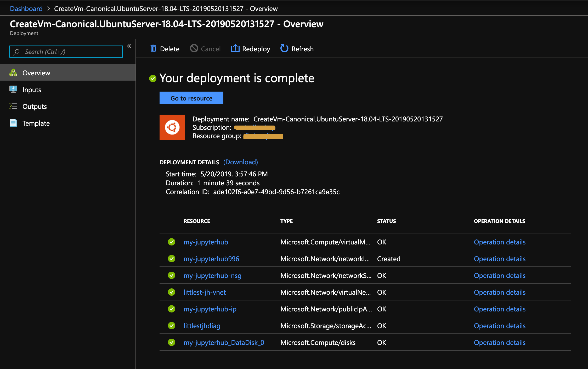Image resolution: width=588 pixels, height=369 pixels.
Task: Click the Redeploy upload icon
Action: tap(235, 48)
